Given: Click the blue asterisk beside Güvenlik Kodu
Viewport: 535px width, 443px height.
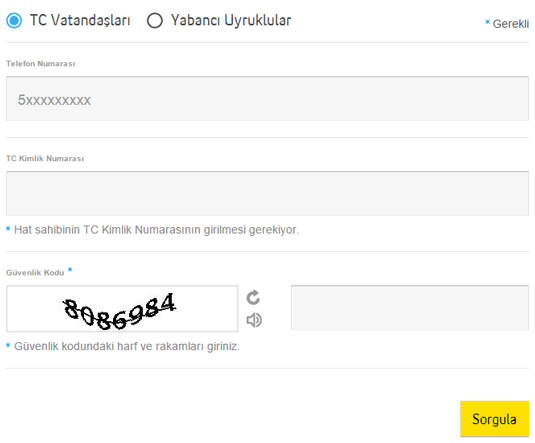Looking at the screenshot, I should pos(70,270).
